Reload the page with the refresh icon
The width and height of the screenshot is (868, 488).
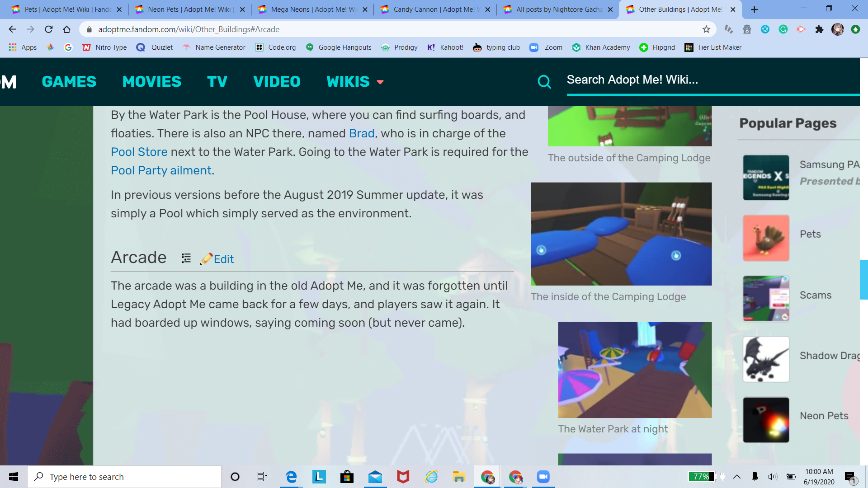pyautogui.click(x=49, y=29)
